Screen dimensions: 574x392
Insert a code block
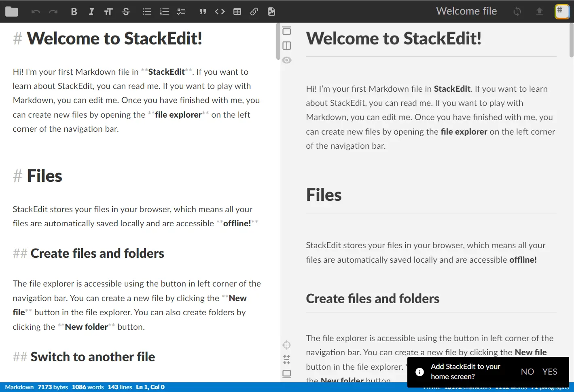(x=220, y=11)
